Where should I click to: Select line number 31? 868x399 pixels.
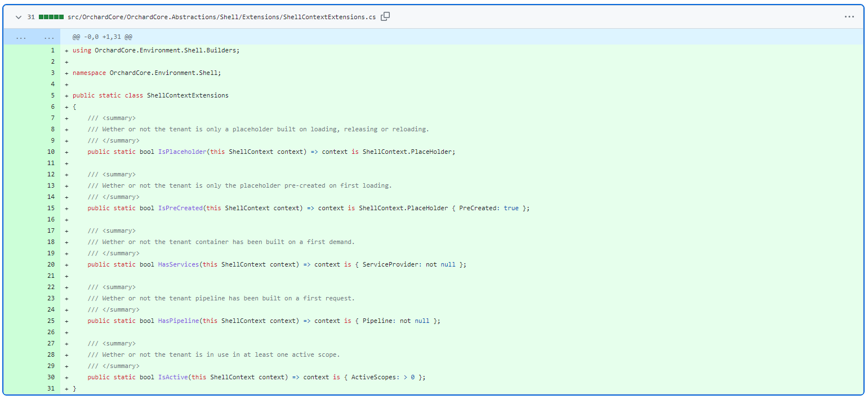51,388
